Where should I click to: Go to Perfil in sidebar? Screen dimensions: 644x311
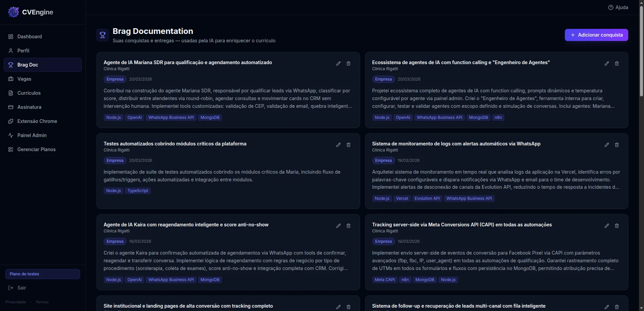point(23,51)
